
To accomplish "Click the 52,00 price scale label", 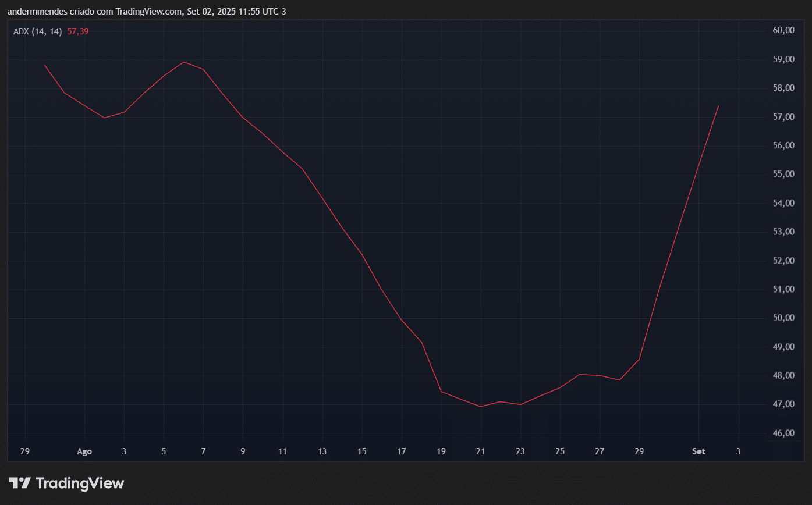I will (783, 261).
